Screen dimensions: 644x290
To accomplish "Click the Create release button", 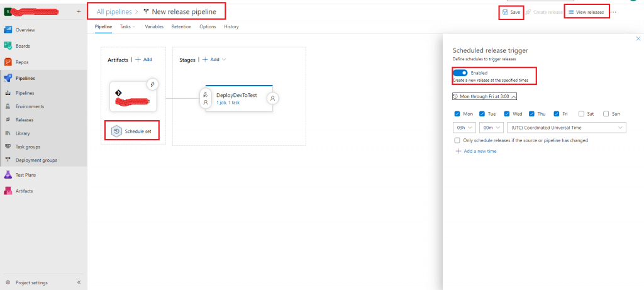I will click(x=544, y=13).
